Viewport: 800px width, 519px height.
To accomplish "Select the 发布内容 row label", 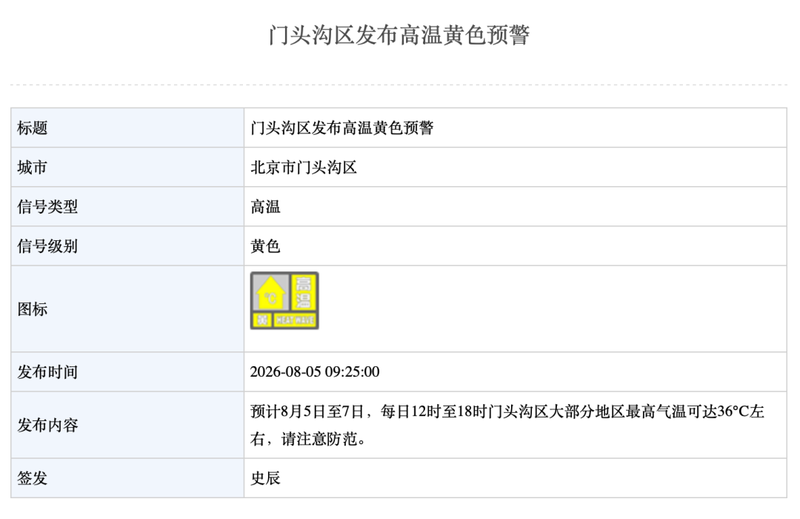I will tap(47, 425).
